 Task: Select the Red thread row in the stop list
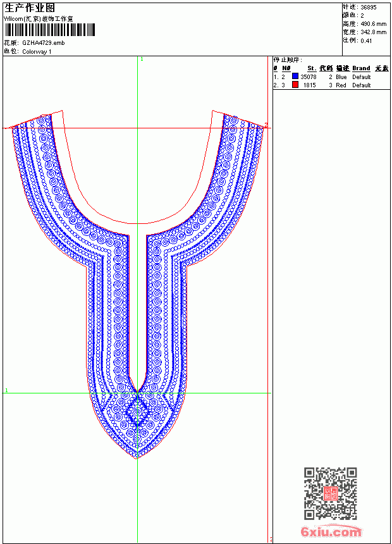point(331,85)
